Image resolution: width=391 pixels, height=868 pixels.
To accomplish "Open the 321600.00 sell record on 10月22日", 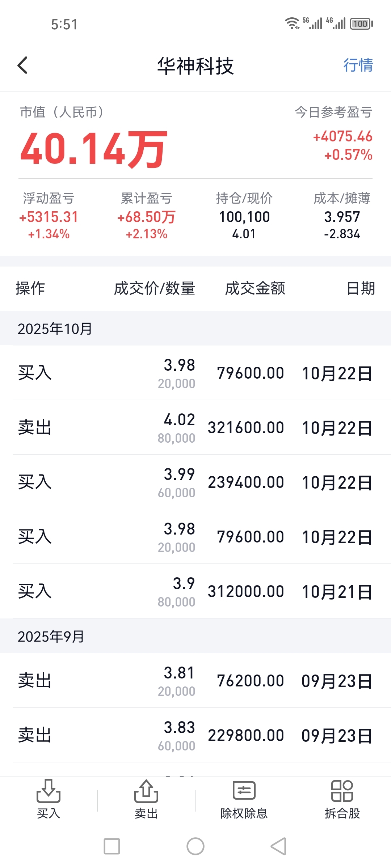I will coord(195,427).
